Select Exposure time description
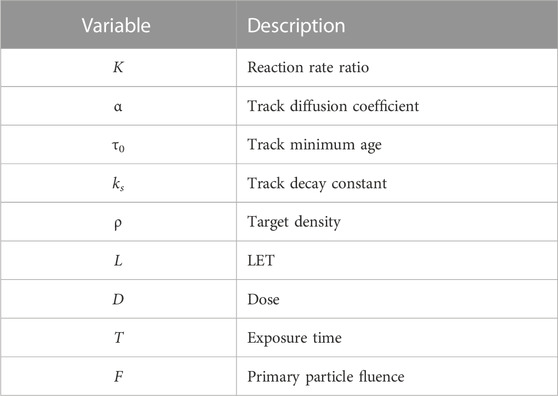The height and width of the screenshot is (396, 558). 294,338
